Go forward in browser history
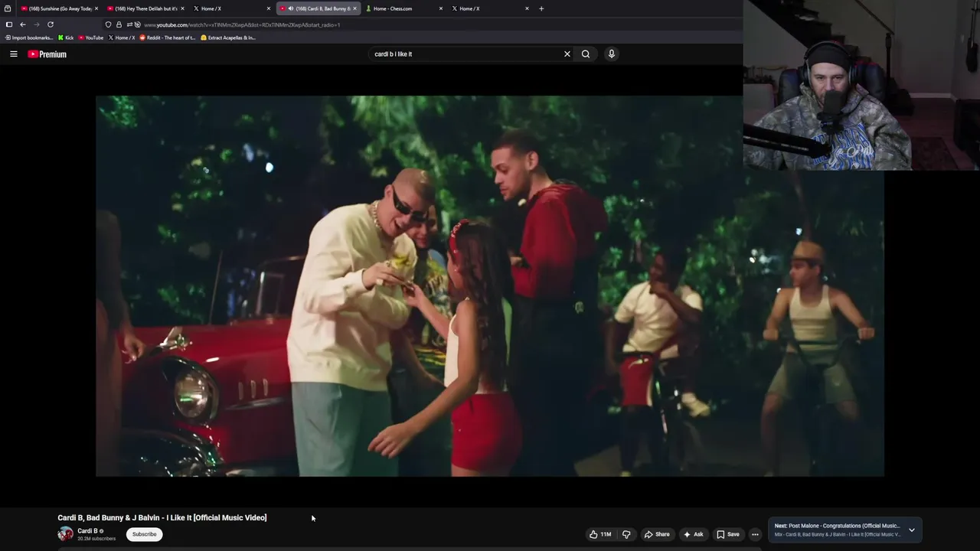Image resolution: width=980 pixels, height=551 pixels. [36, 24]
